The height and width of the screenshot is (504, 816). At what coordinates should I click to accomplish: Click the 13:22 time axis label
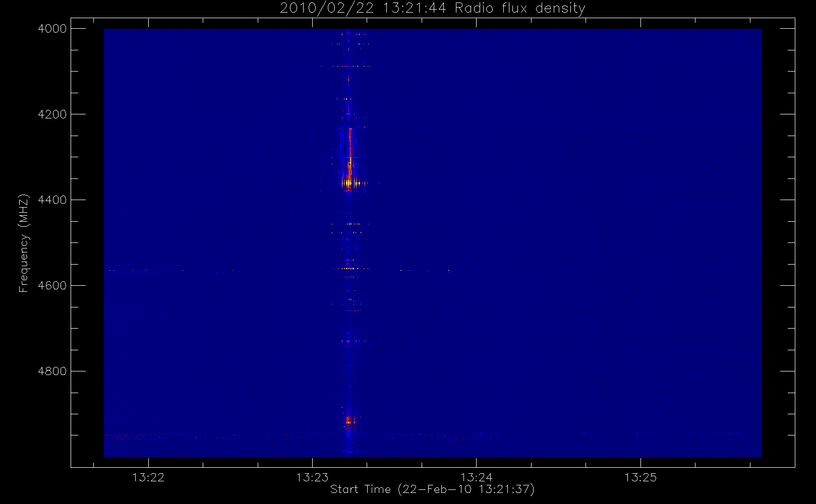click(x=148, y=477)
